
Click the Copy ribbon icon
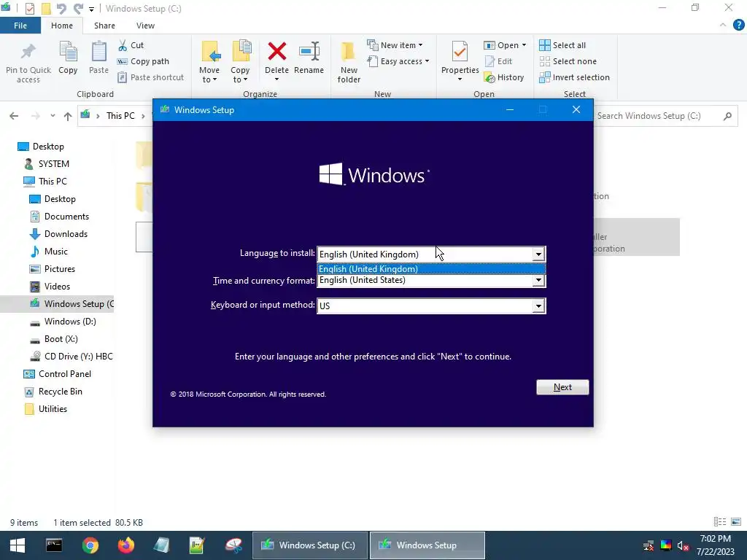[x=68, y=52]
